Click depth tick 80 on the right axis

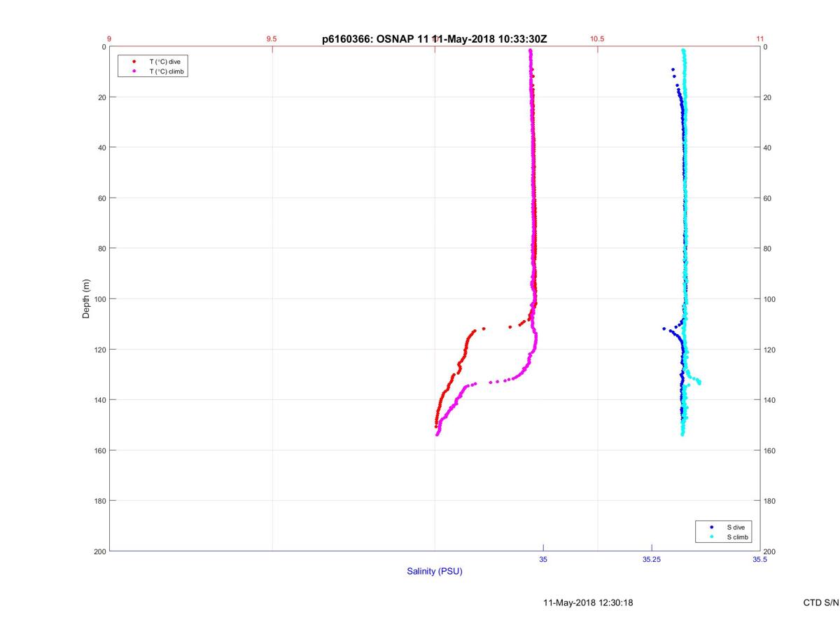point(768,249)
